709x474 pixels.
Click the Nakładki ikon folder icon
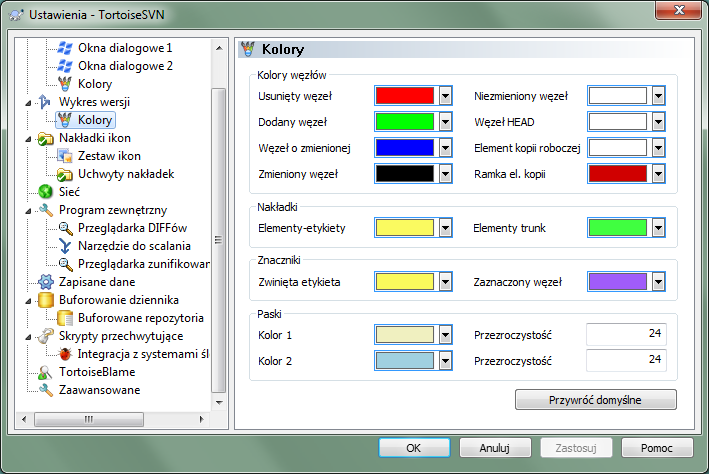point(45,138)
